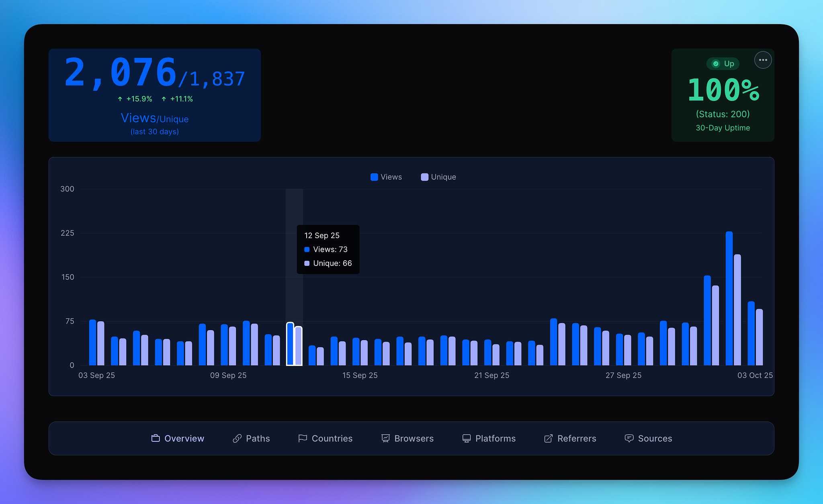Switch to the Referrers tab
Image resolution: width=823 pixels, height=504 pixels.
(576, 438)
